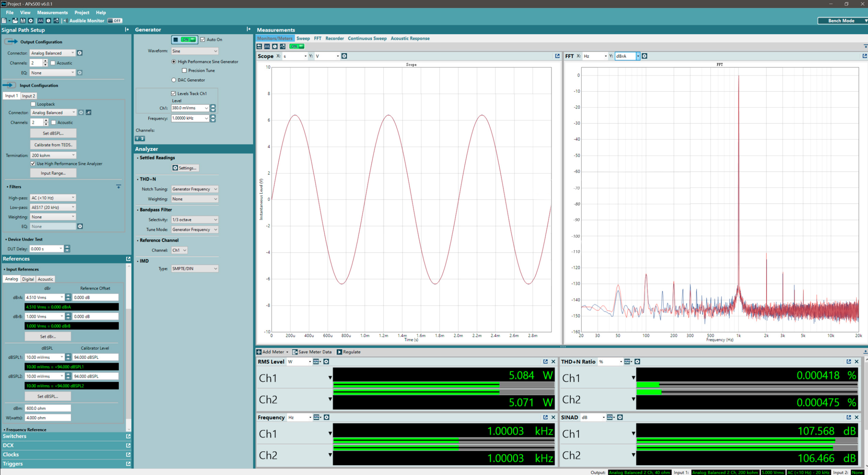The width and height of the screenshot is (868, 475).
Task: Open Output Connector settings gear
Action: click(x=80, y=53)
